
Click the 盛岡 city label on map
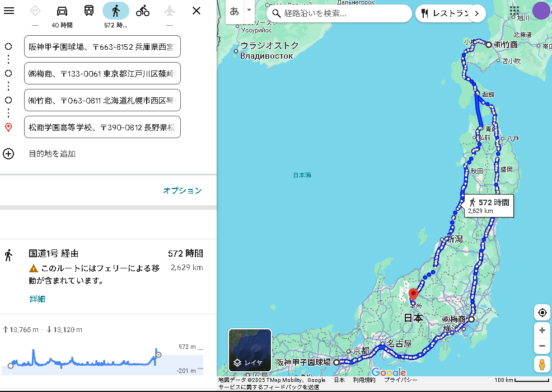tap(506, 169)
